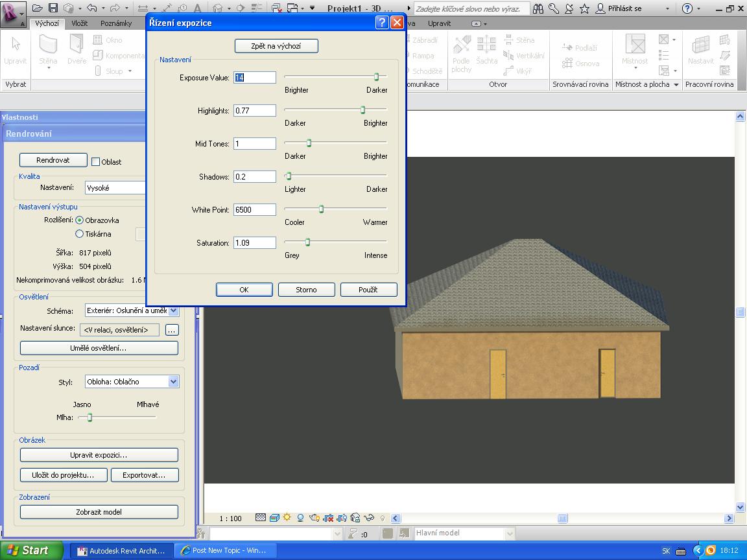Select the Obrazovka radio button
Image resolution: width=747 pixels, height=560 pixels.
80,220
